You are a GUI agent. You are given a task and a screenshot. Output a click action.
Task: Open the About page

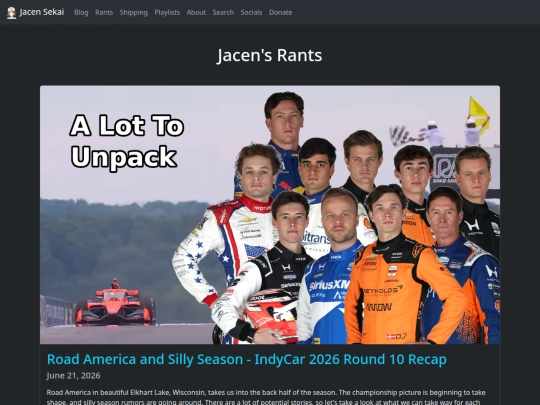coord(196,12)
